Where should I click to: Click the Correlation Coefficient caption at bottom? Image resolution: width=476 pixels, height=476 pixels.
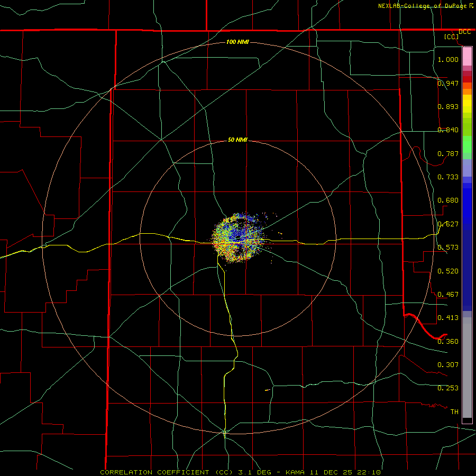(x=241, y=472)
